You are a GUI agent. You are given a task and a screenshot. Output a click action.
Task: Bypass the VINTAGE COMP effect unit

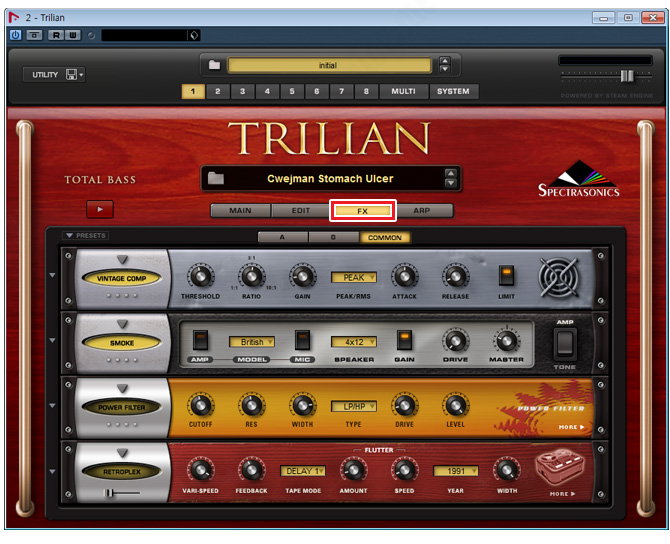click(x=121, y=278)
